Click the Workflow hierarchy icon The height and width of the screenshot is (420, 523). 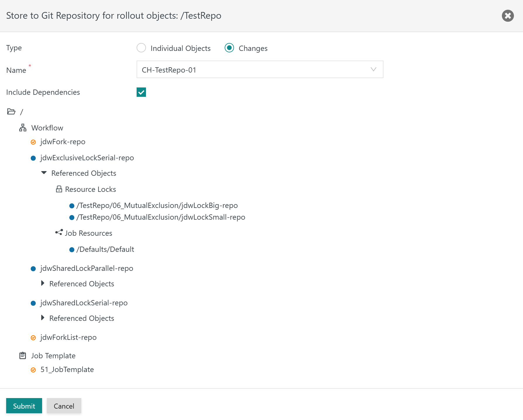tap(23, 128)
